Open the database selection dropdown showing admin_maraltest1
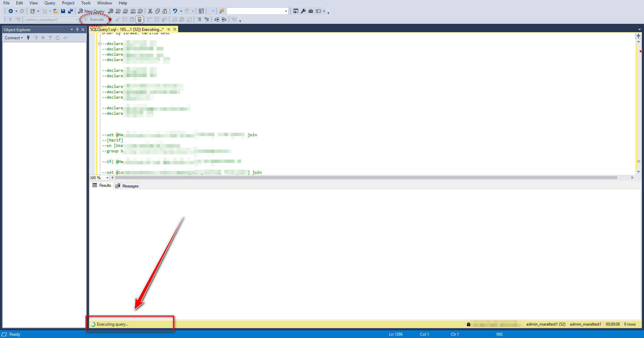The image size is (644, 338). 76,19
